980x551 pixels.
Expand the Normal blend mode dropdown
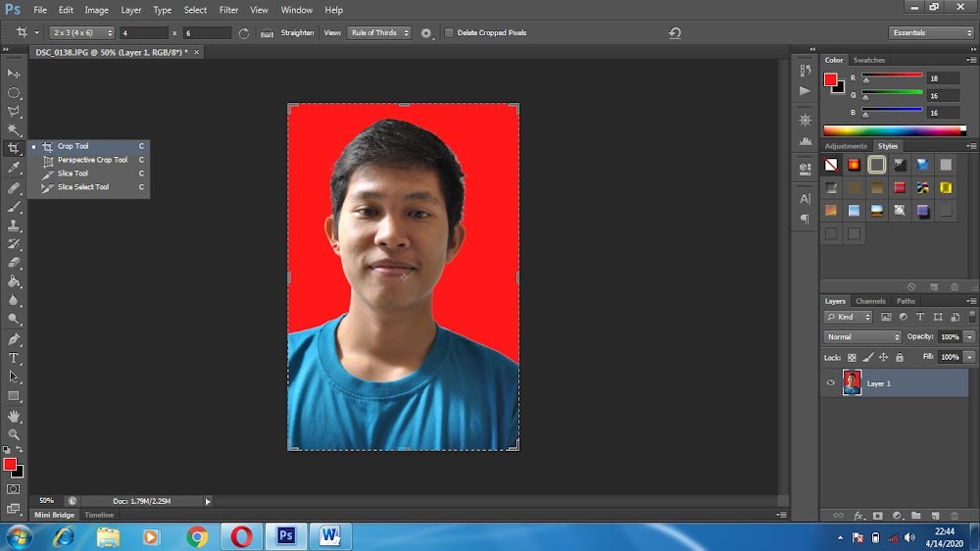tap(863, 336)
